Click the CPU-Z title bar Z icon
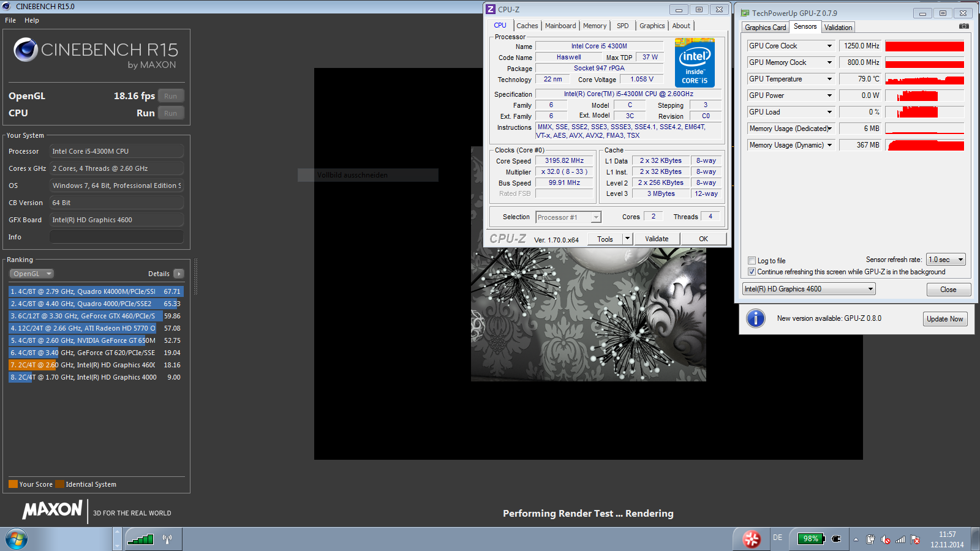The width and height of the screenshot is (980, 551). 491,9
